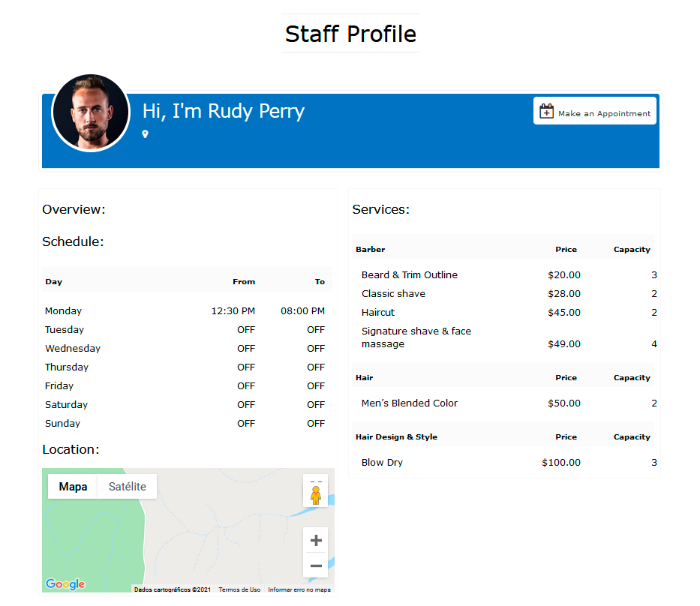The image size is (700, 606).
Task: Click Rudy Perry's profile photo
Action: coord(91,113)
